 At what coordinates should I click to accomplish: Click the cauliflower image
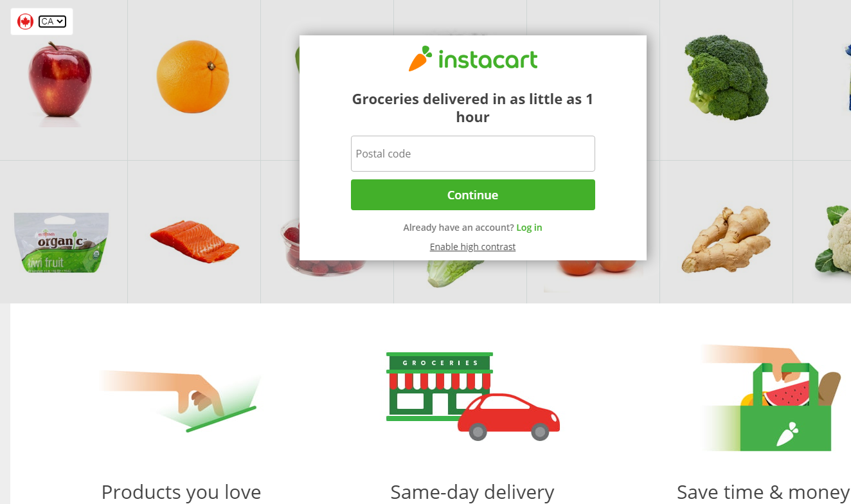pos(834,239)
